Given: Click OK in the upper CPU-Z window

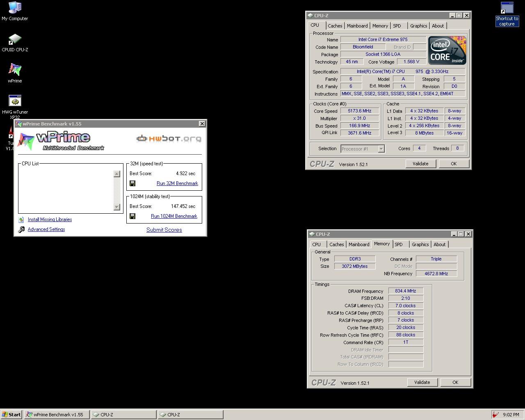Looking at the screenshot, I should (454, 164).
